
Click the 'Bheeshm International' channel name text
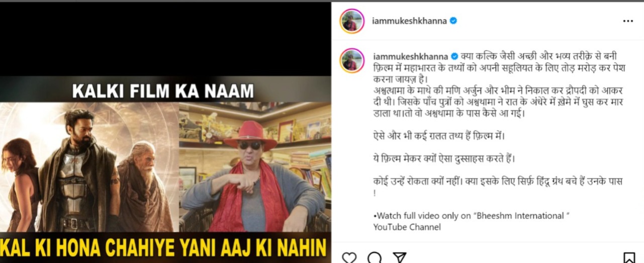pyautogui.click(x=520, y=216)
